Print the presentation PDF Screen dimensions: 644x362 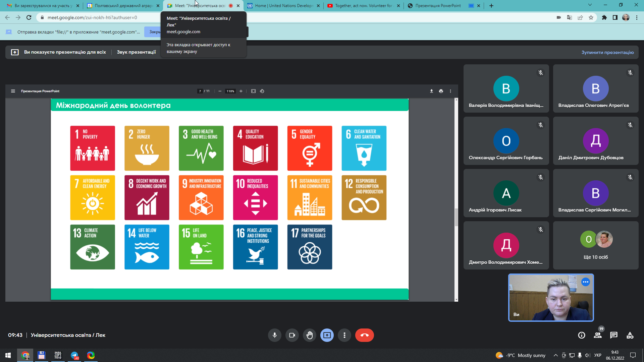pos(441,91)
